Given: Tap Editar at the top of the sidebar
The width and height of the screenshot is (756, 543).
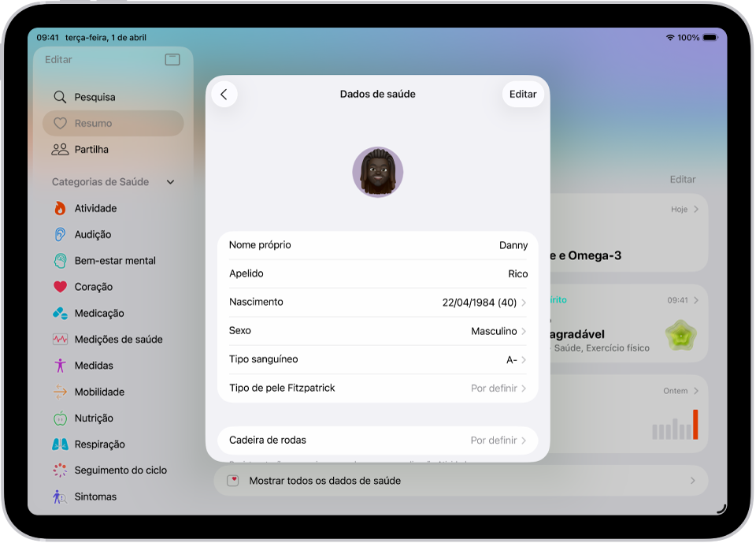Looking at the screenshot, I should tap(58, 59).
